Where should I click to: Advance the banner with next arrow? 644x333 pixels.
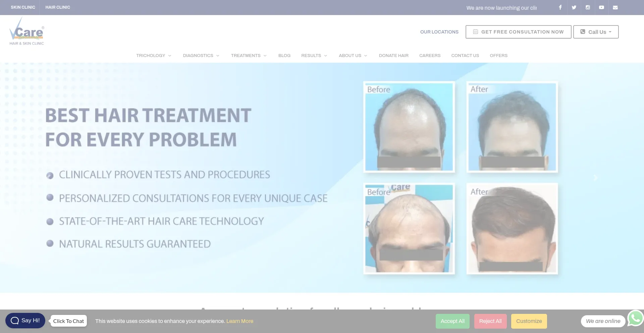coord(595,177)
